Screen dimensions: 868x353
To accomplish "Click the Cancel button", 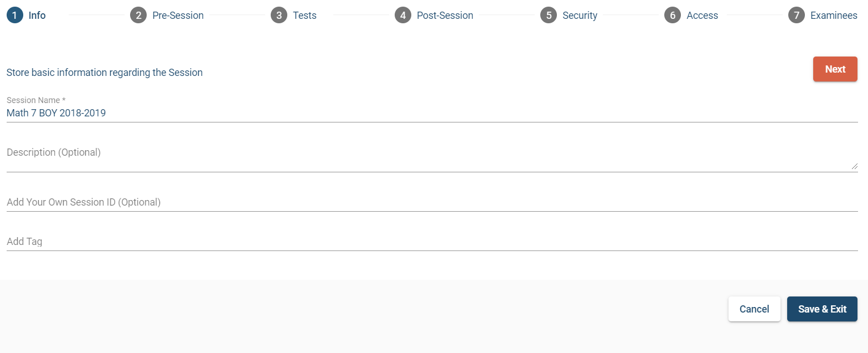I will [x=754, y=309].
